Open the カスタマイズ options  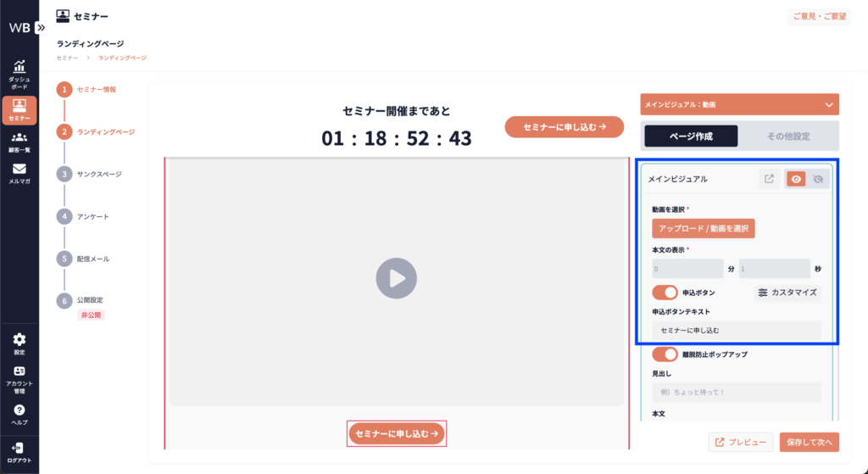(787, 292)
